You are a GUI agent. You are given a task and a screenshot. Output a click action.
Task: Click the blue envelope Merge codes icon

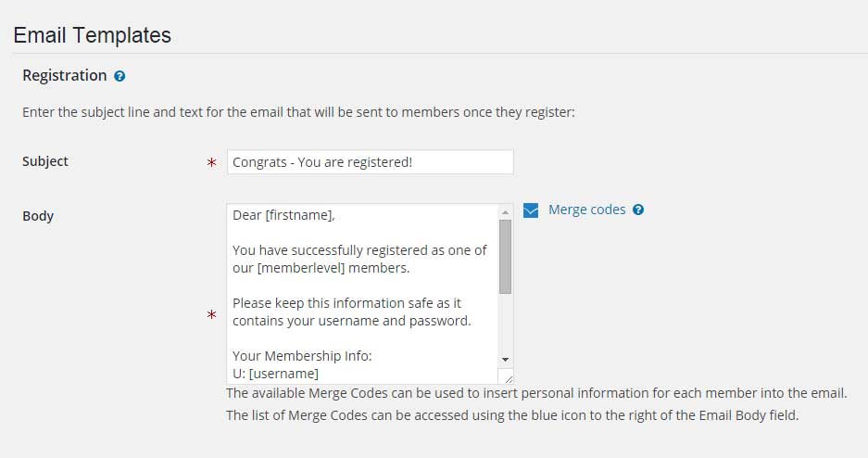pyautogui.click(x=531, y=210)
